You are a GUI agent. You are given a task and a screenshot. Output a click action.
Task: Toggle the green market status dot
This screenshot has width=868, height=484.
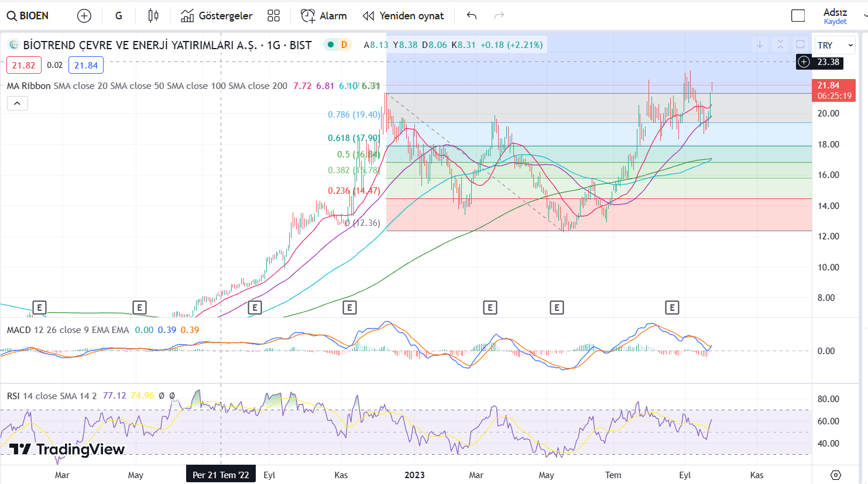point(331,44)
